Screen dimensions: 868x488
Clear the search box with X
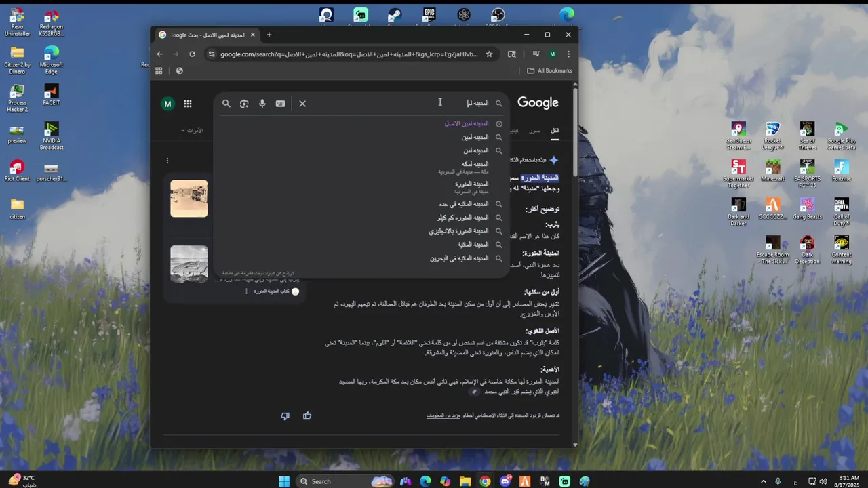tap(302, 104)
